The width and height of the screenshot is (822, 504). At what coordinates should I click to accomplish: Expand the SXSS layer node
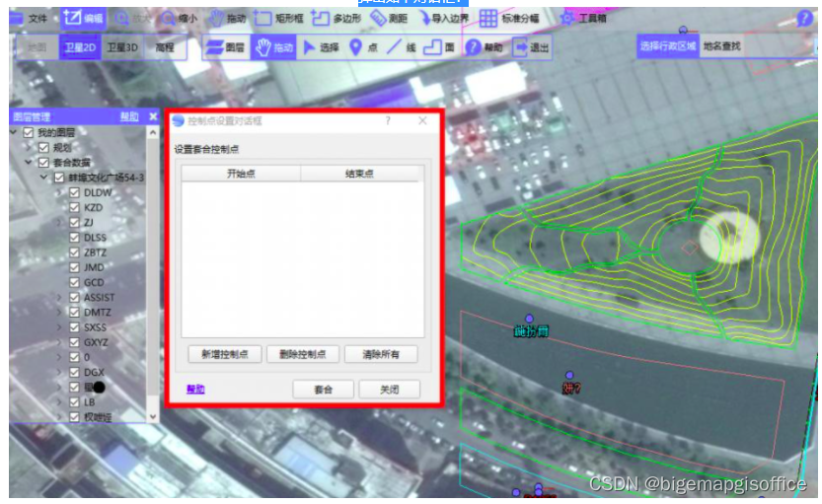[60, 326]
